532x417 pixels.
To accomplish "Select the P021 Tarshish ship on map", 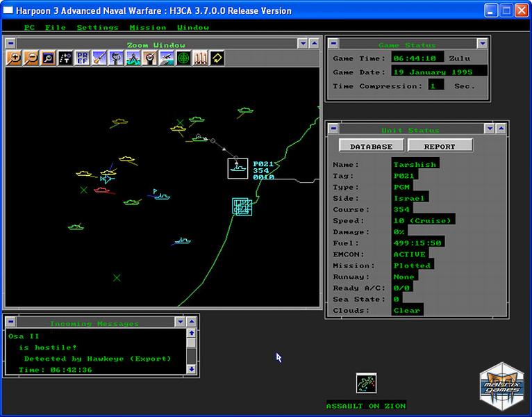I will (x=238, y=167).
